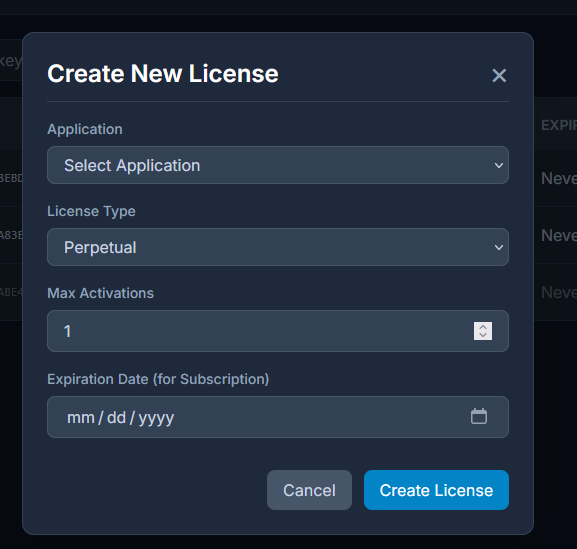This screenshot has width=577, height=549.
Task: Click the Application field label
Action: [x=85, y=130]
